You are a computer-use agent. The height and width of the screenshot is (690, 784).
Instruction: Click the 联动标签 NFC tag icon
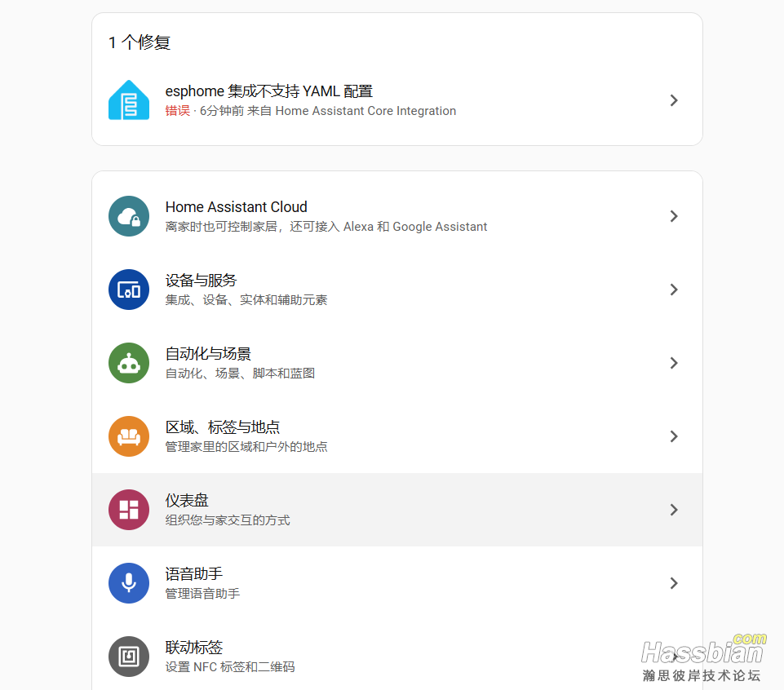(129, 657)
